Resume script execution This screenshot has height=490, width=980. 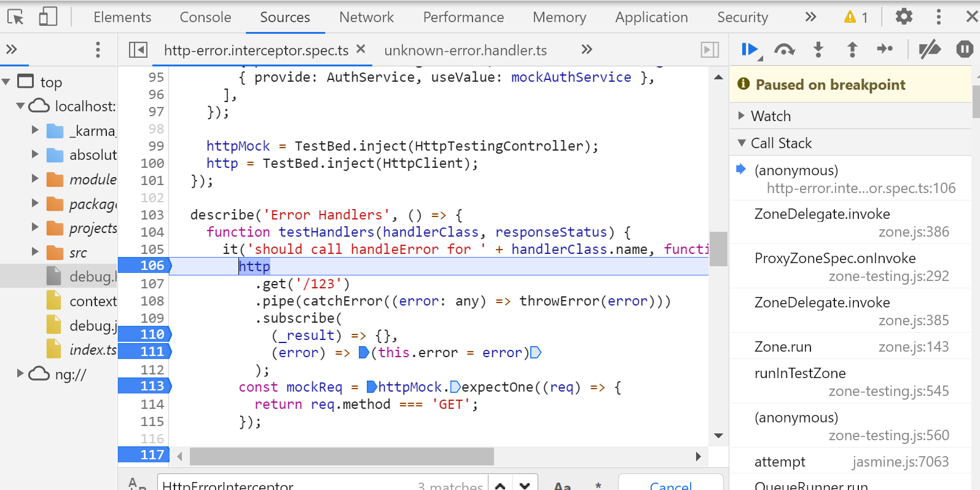pyautogui.click(x=750, y=49)
